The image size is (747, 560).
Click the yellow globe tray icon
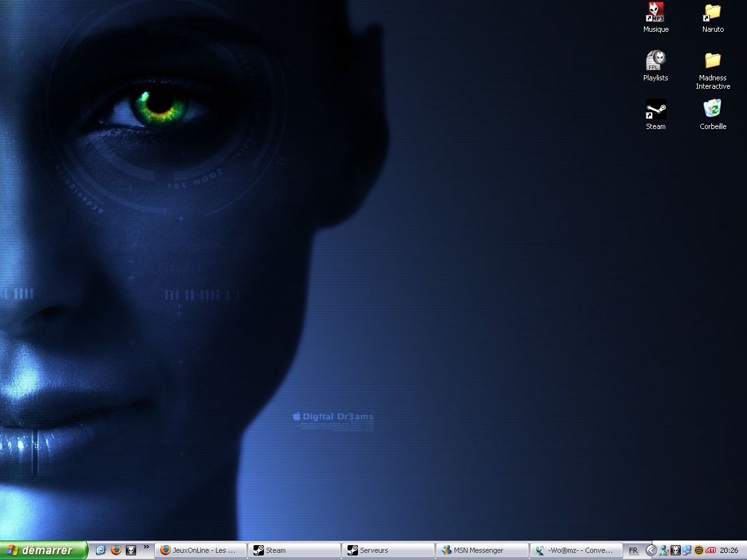point(699,550)
